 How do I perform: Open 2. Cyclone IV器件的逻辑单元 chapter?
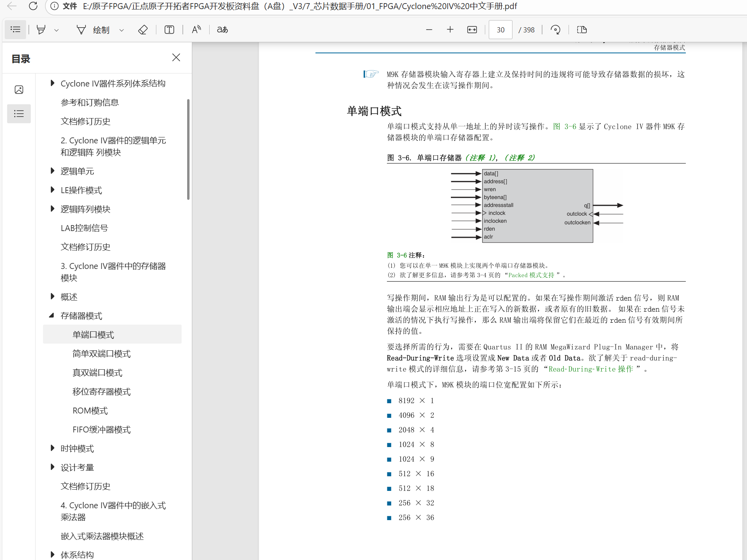coord(113,147)
